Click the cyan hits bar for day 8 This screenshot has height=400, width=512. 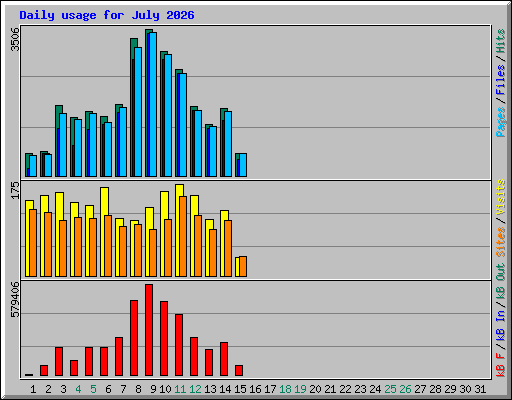138,112
